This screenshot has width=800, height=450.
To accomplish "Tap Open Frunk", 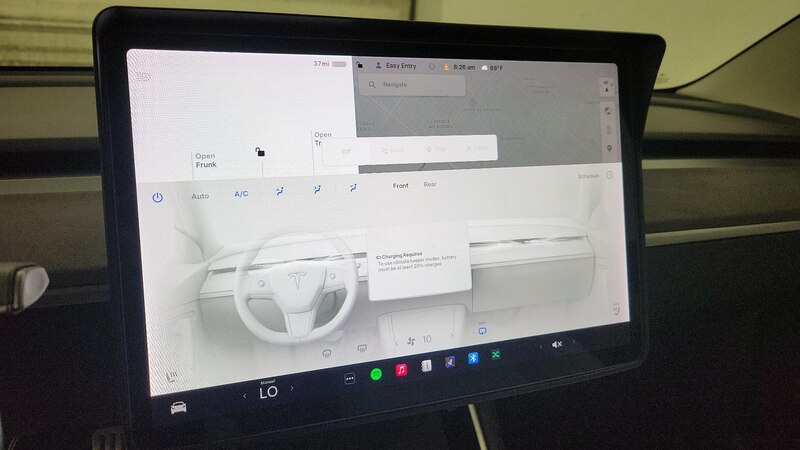I will (206, 160).
